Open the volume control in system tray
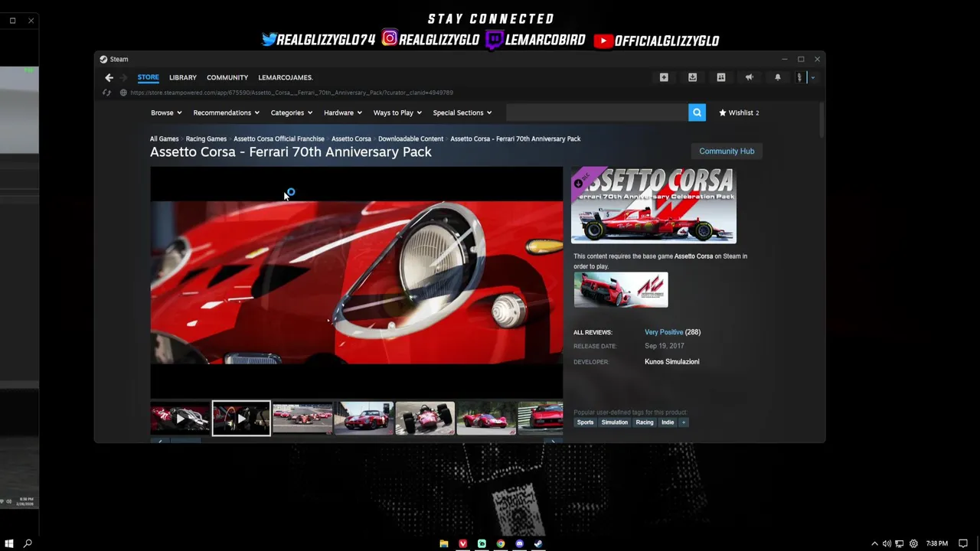The image size is (980, 551). click(x=887, y=543)
